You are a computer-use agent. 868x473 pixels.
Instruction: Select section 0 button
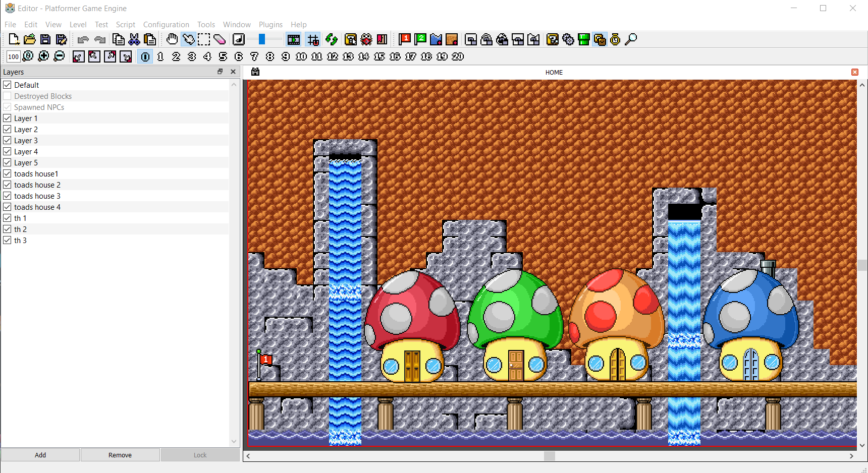(145, 56)
